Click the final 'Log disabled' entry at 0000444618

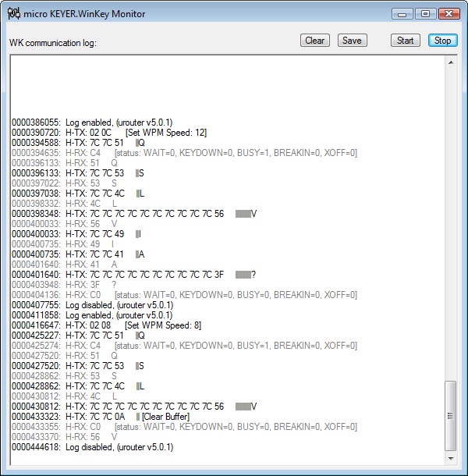92,447
